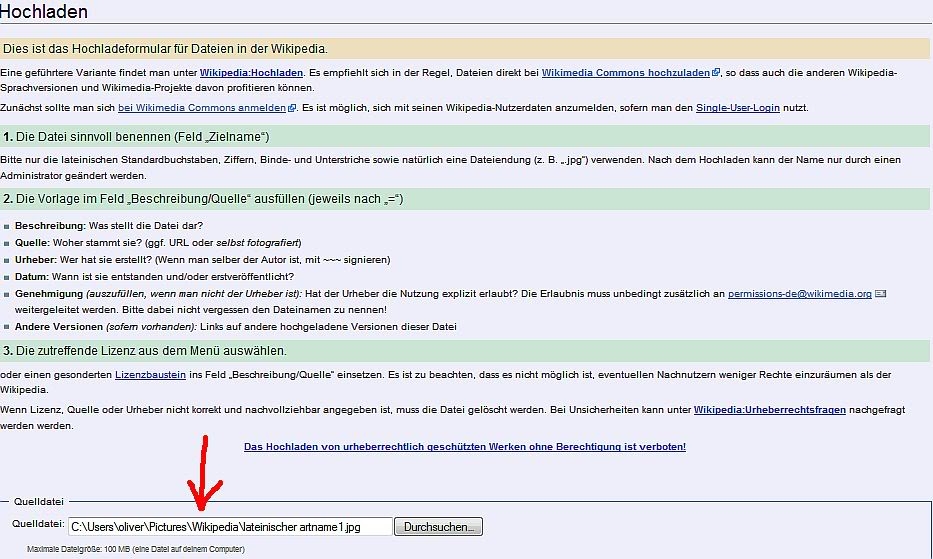Click the external link icon after "hochzuladen"
The image size is (933, 559).
[x=716, y=73]
